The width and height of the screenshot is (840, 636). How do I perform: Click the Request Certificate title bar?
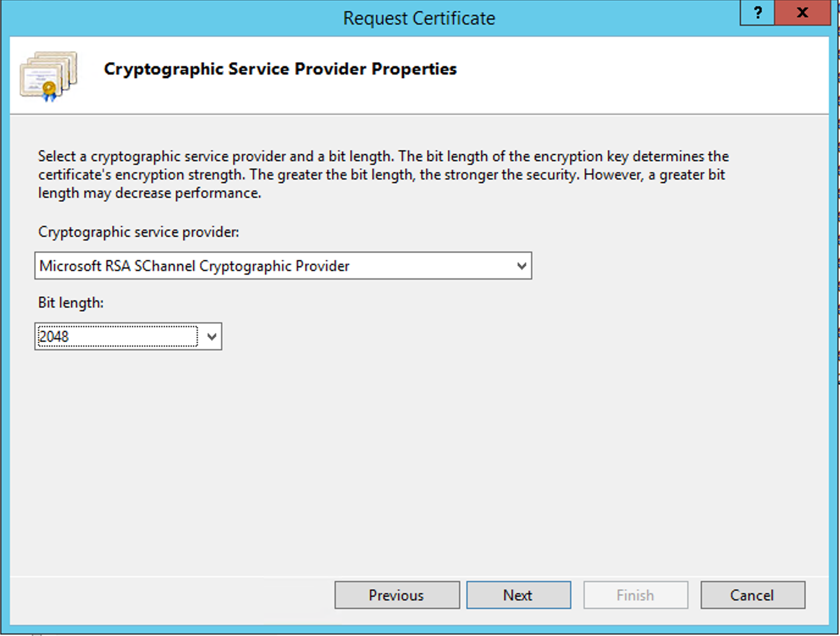pos(419,18)
